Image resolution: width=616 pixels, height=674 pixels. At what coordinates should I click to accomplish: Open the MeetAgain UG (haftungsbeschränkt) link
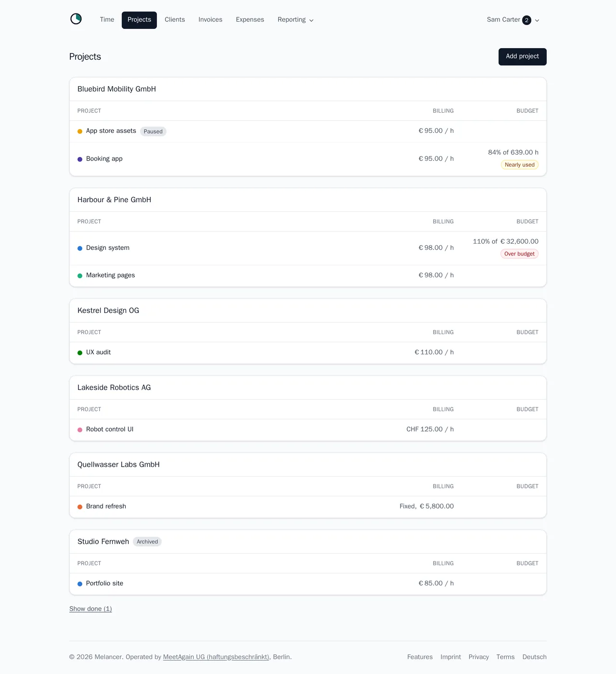click(x=216, y=657)
